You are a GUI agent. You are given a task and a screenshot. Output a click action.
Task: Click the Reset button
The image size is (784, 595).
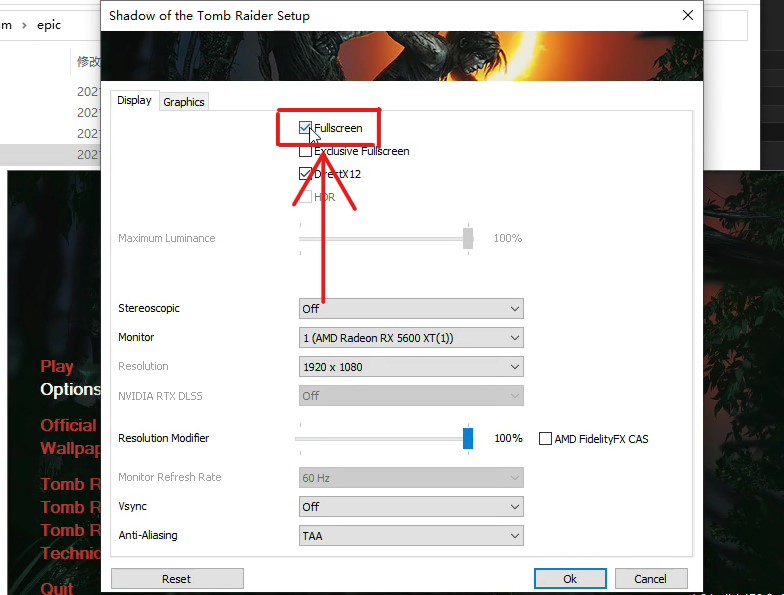tap(177, 578)
